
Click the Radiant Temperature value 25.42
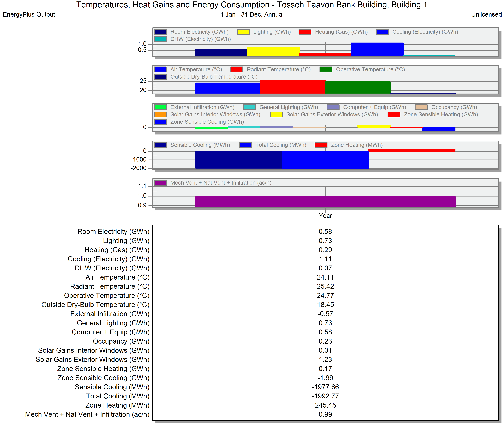coord(325,286)
